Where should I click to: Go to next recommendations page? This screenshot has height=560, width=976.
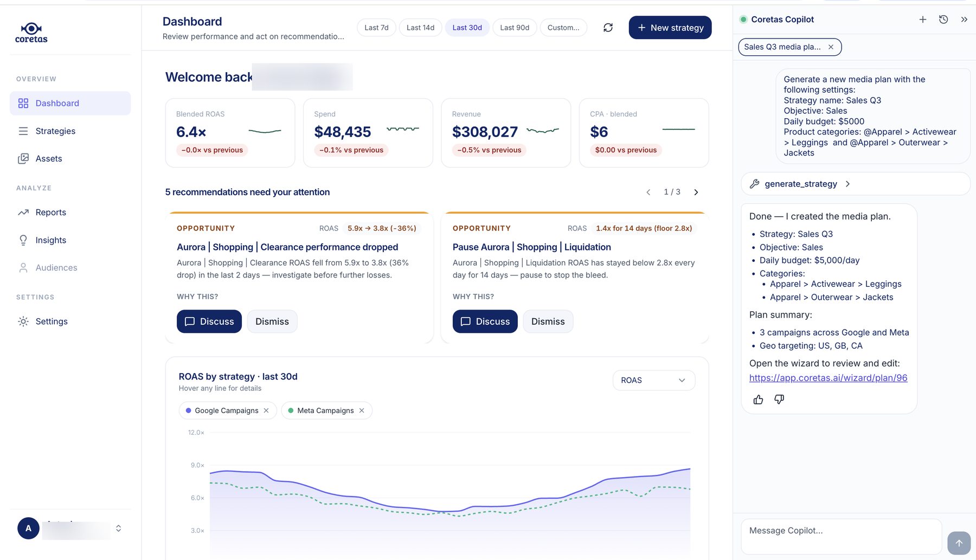(x=696, y=192)
